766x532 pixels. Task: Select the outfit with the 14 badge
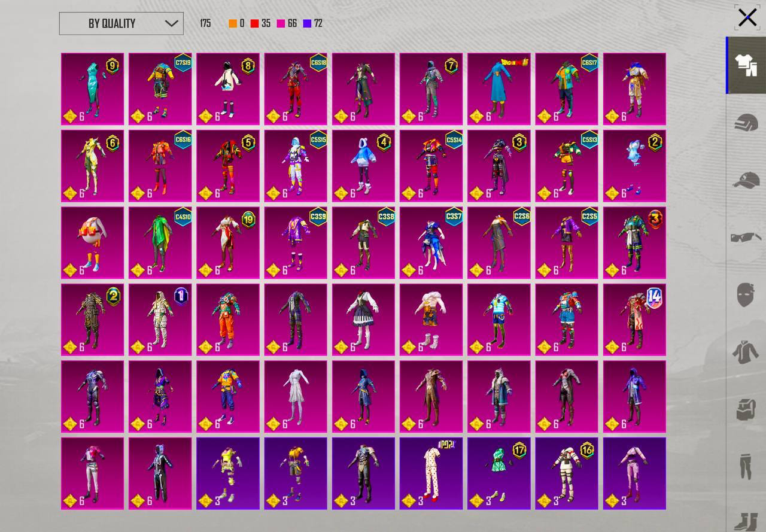coord(634,320)
